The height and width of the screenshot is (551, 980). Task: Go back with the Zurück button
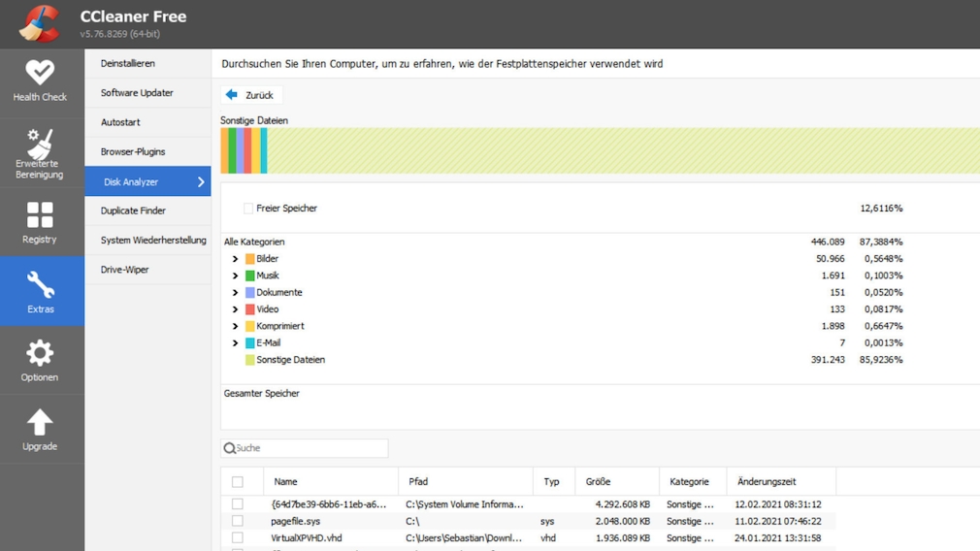point(252,95)
